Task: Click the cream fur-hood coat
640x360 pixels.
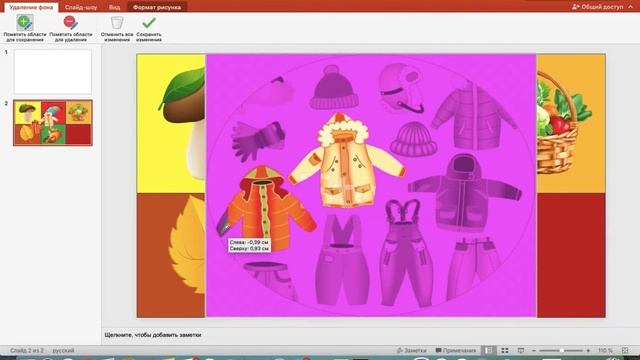Action: tap(347, 161)
